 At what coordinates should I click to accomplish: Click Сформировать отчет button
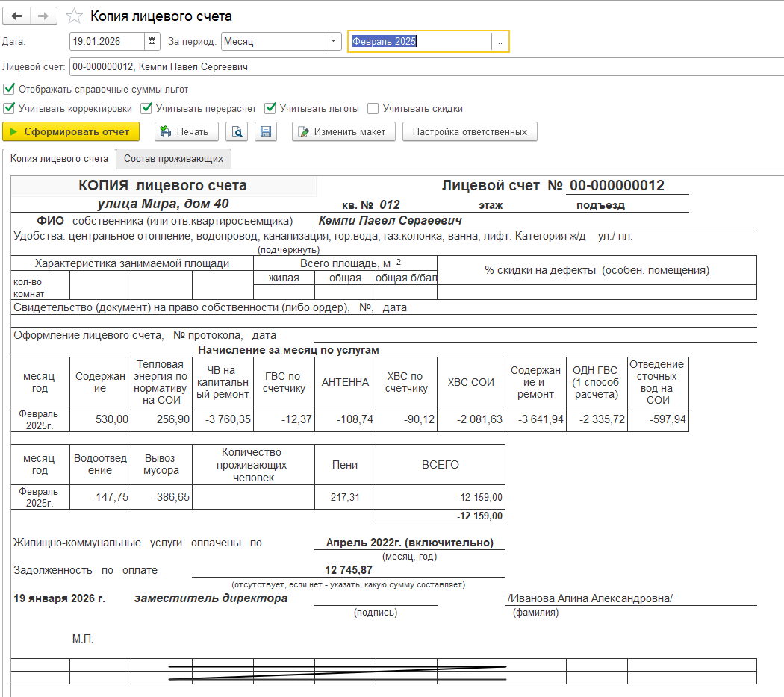click(x=71, y=132)
